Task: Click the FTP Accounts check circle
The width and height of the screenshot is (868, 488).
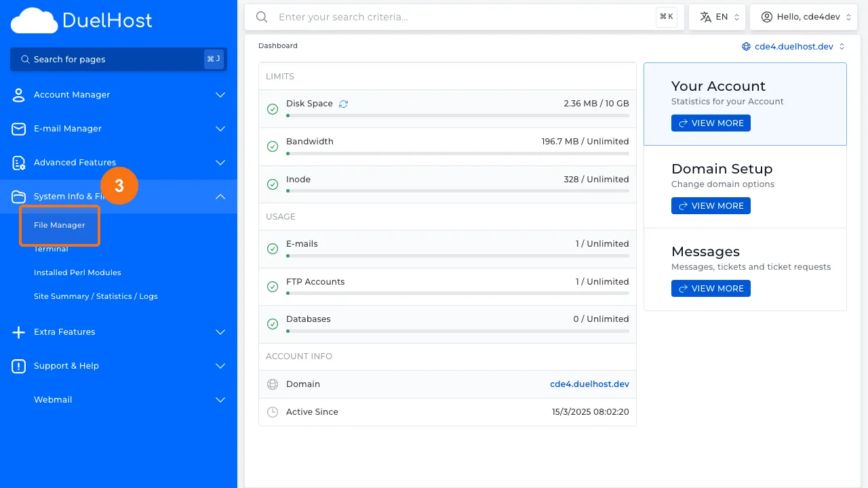Action: click(x=273, y=286)
